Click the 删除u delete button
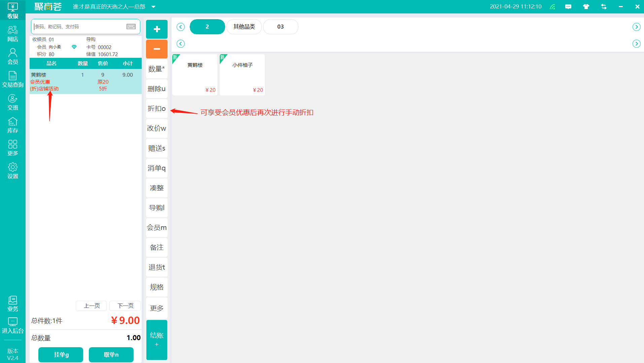Viewport: 644px width, 363px height. [x=157, y=89]
